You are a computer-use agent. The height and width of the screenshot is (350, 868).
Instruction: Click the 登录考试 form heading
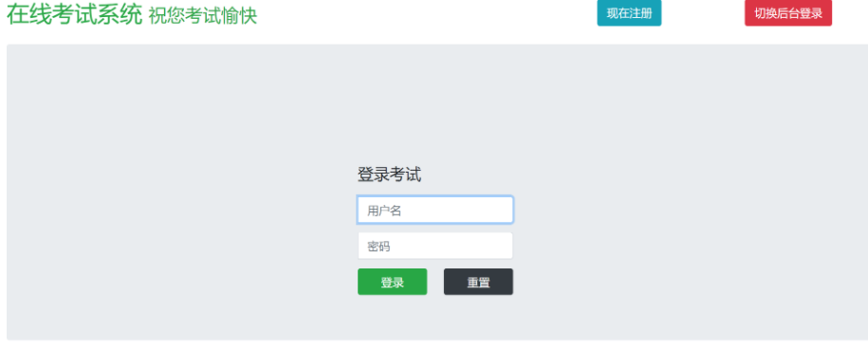(x=389, y=175)
